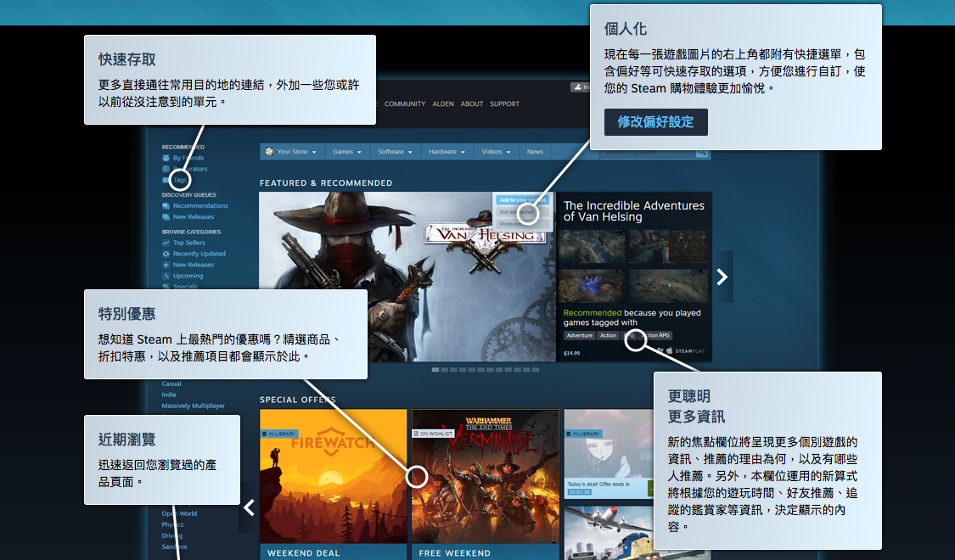The height and width of the screenshot is (560, 955).
Task: Open the Indie genre link
Action: coord(169,395)
